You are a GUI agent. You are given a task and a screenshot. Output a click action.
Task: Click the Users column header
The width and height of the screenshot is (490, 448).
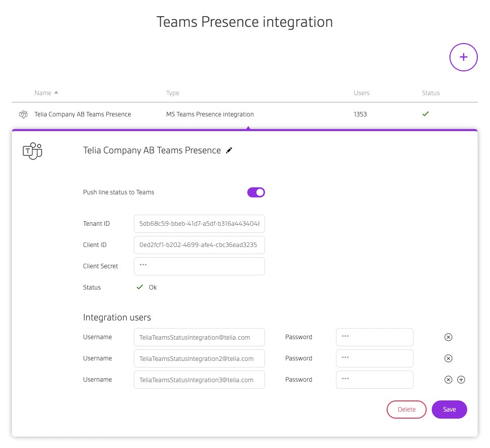tap(362, 93)
